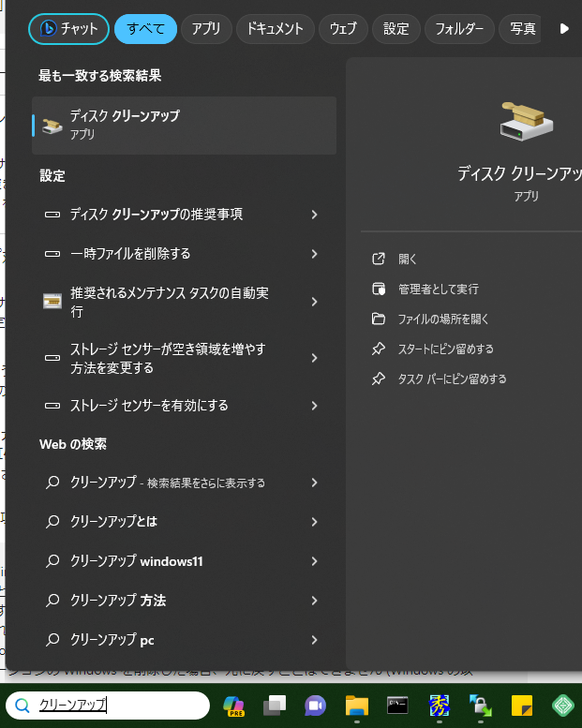This screenshot has width=582, height=728.
Task: Expand the 一時ファイルを削除する result arrow
Action: click(314, 254)
